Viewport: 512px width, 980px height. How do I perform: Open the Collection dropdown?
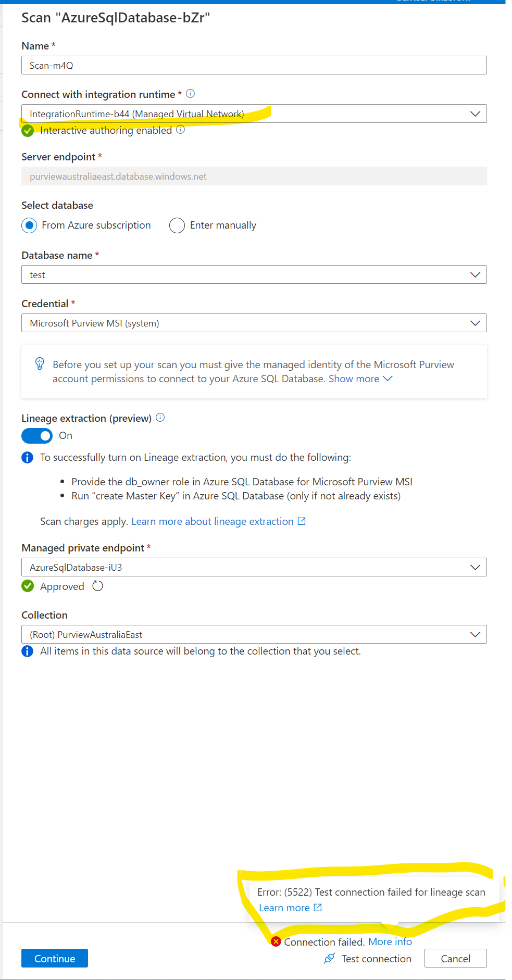click(x=254, y=634)
